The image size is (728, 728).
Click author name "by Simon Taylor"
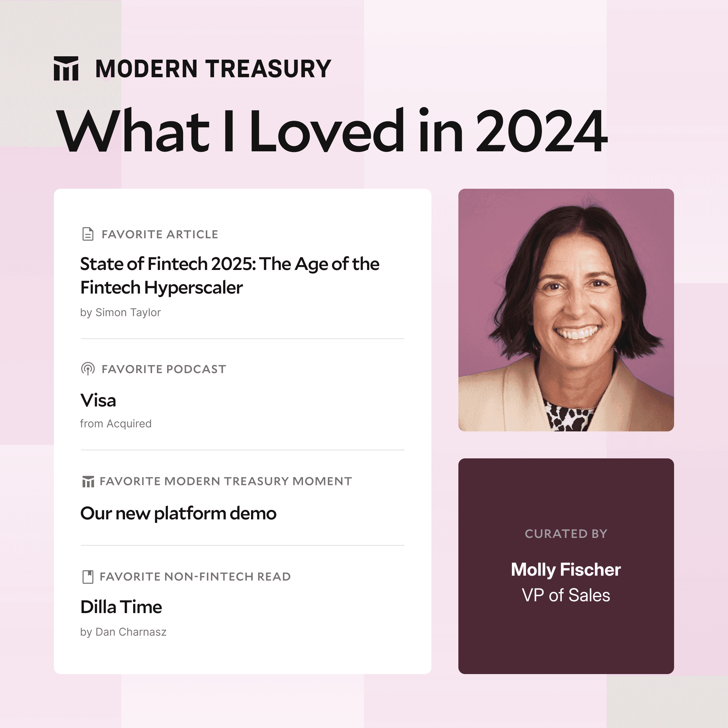pos(120,312)
